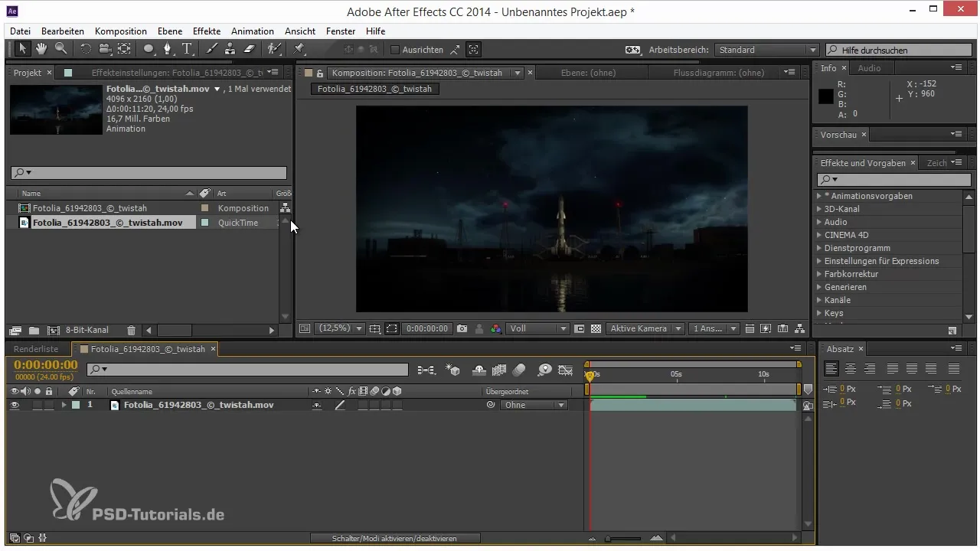Select the Rotation tool
This screenshot has height=551, width=980.
[85, 49]
